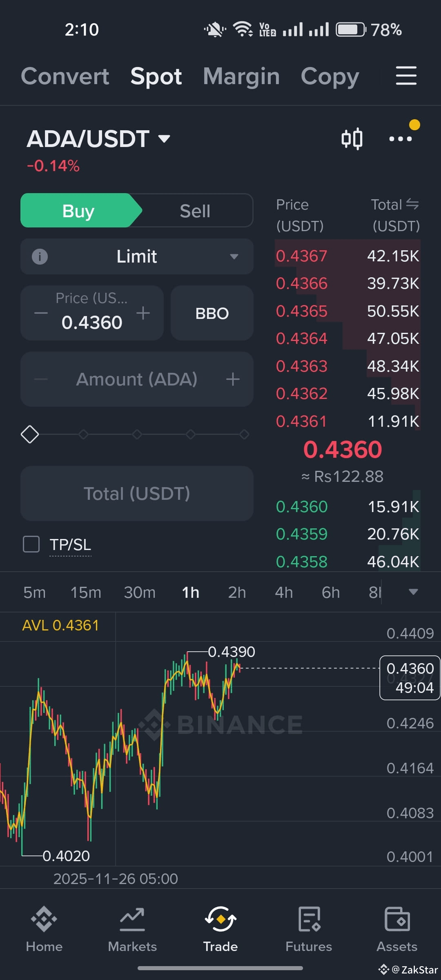Tap the Wi-Fi status icon
Image resolution: width=441 pixels, height=980 pixels.
pyautogui.click(x=243, y=29)
